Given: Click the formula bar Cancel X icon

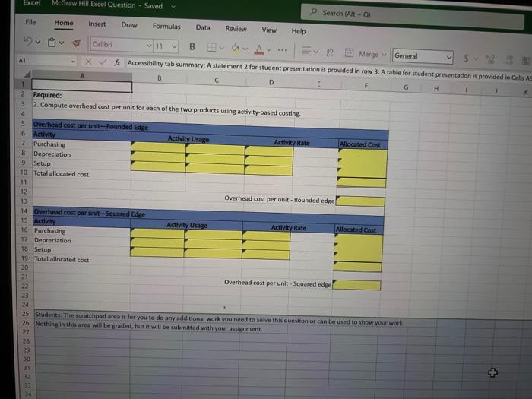Looking at the screenshot, I should point(88,62).
